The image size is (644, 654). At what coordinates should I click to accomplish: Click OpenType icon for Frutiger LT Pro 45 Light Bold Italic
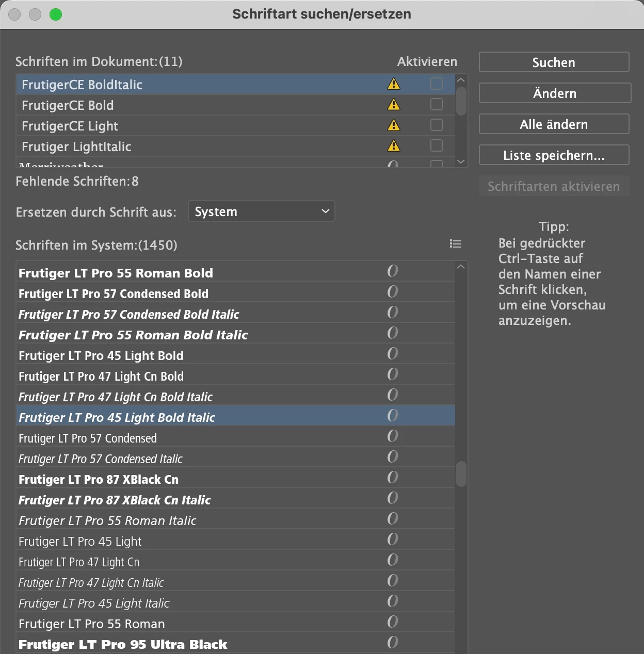tap(393, 415)
